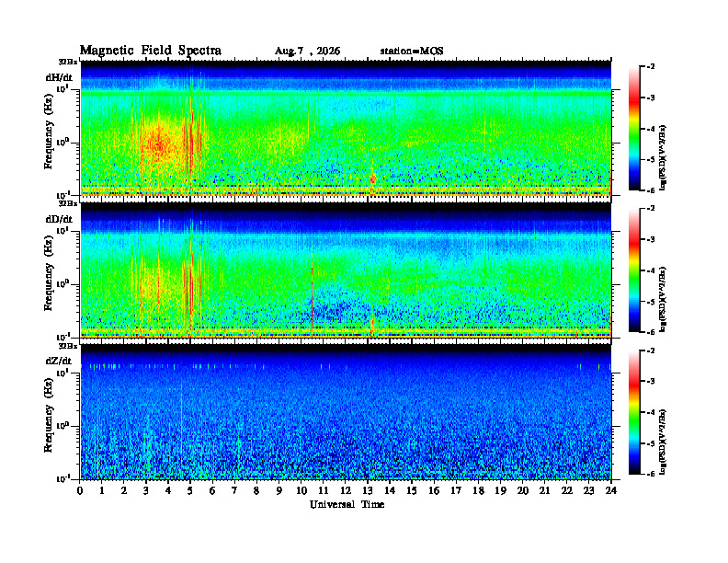728x563 pixels.
Task: Click the 'Magnetic Field Spectra' title
Action: [x=151, y=51]
